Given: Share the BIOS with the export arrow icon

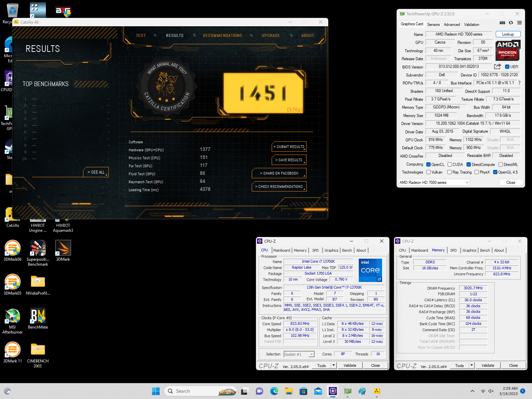Looking at the screenshot, I should (497, 66).
